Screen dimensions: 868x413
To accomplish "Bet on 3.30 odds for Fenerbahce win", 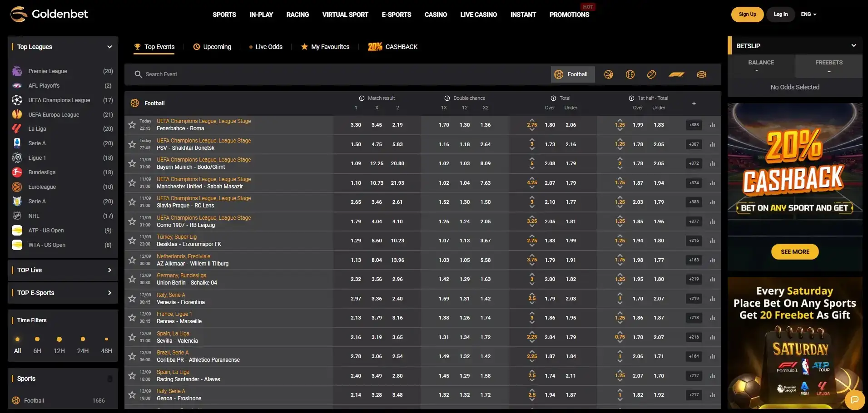I will pos(356,125).
